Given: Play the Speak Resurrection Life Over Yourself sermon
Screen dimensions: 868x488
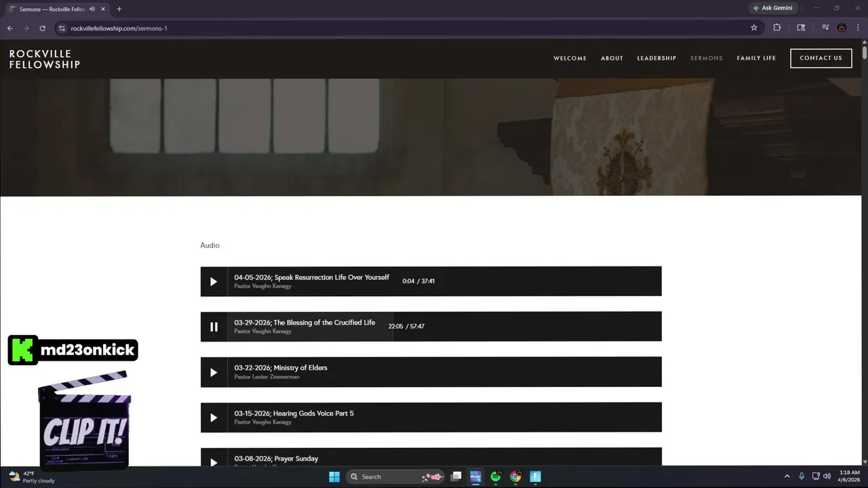Looking at the screenshot, I should 214,281.
